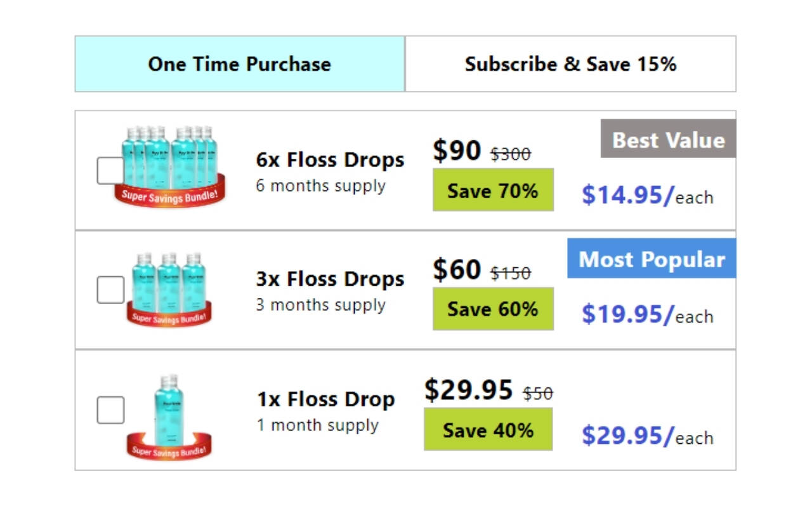The image size is (812, 508).
Task: Select Subscribe & Save 15% tab
Action: click(x=570, y=64)
